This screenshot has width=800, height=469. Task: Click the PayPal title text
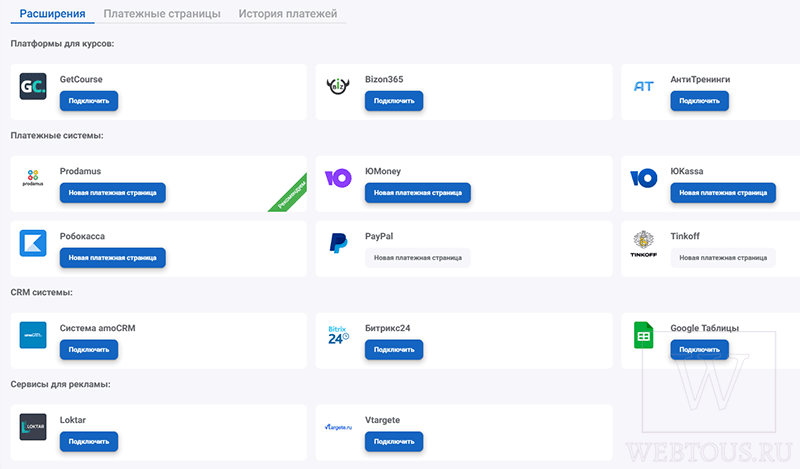pos(379,236)
